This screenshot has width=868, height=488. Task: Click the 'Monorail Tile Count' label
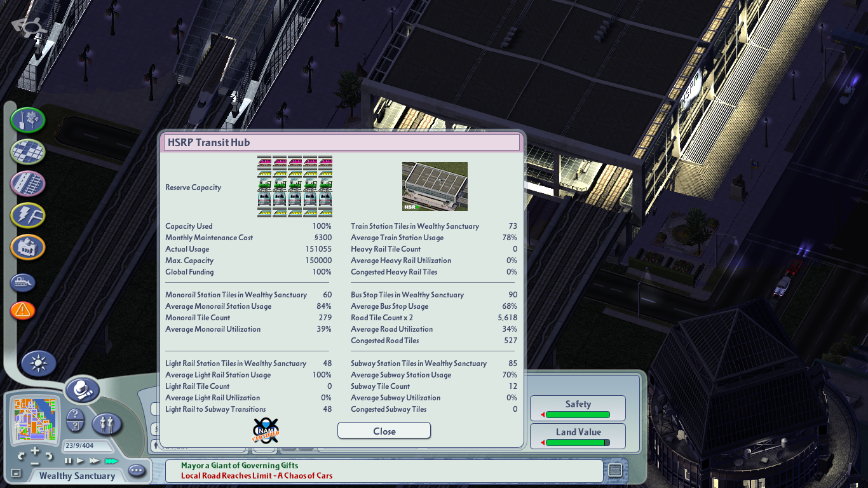pyautogui.click(x=198, y=318)
